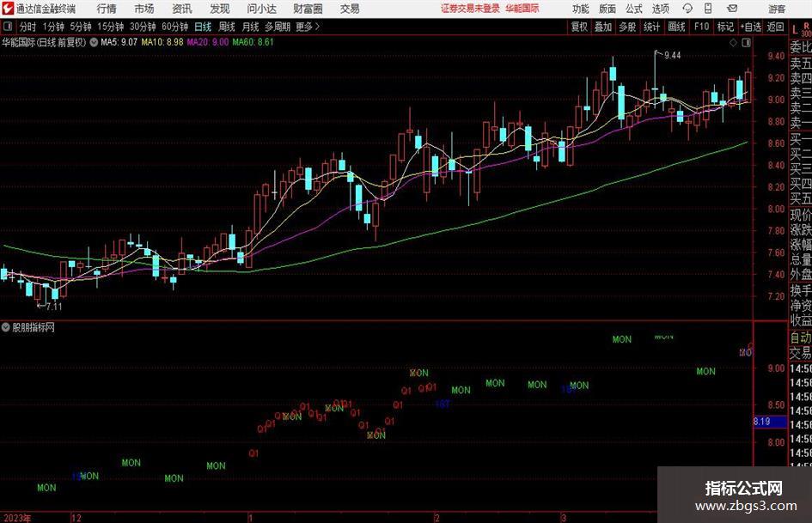Open the 功能 menu
Image resolution: width=812 pixels, height=523 pixels.
click(581, 9)
